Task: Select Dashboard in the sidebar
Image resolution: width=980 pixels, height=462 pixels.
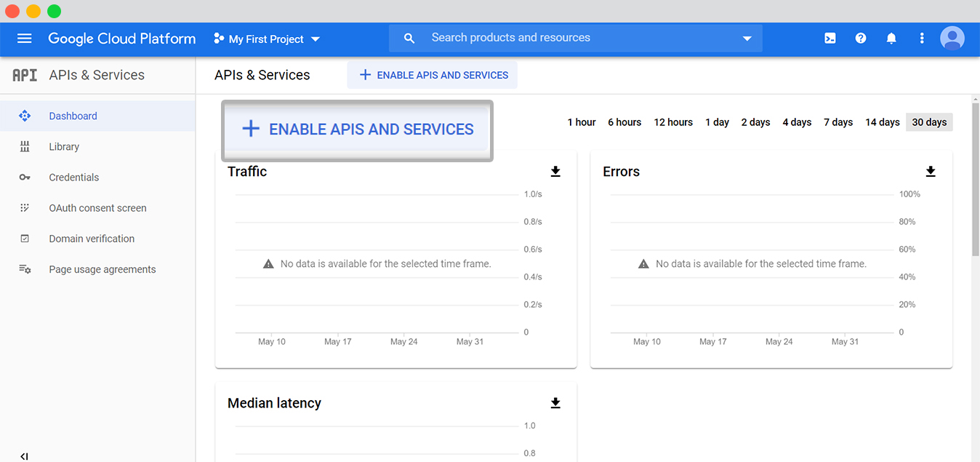Action: pos(97,116)
